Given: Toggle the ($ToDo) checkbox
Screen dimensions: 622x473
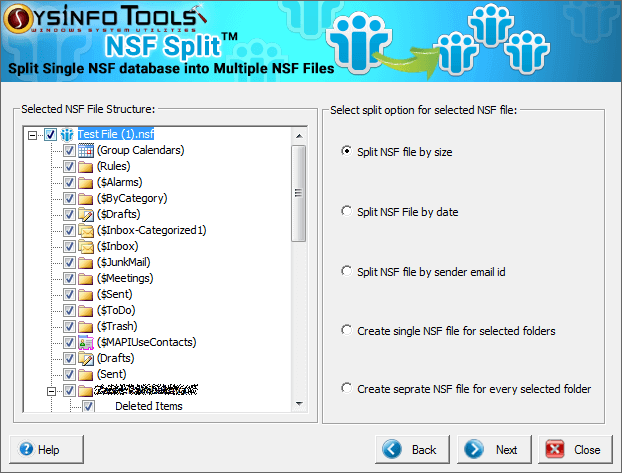Looking at the screenshot, I should point(69,311).
